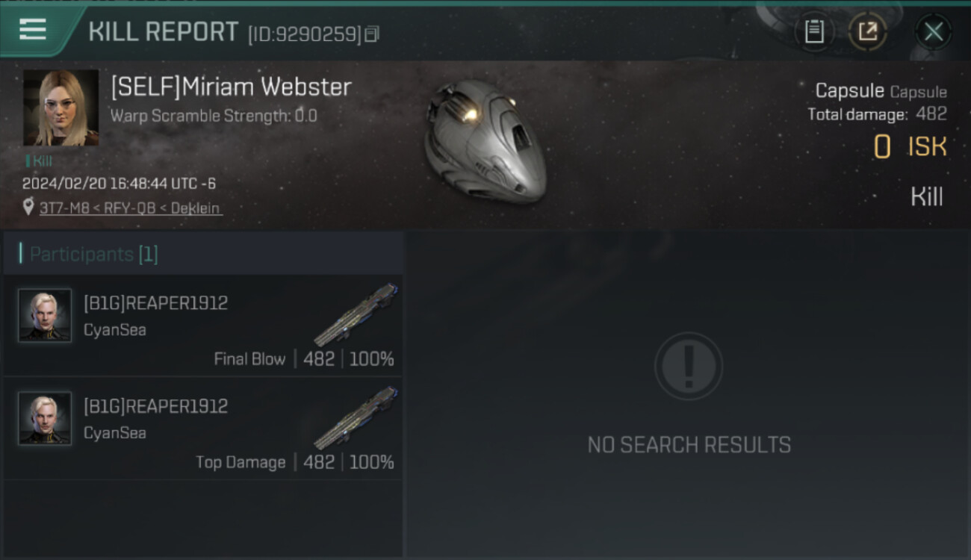The width and height of the screenshot is (971, 560).
Task: Click the No Search Results exclamation icon
Action: click(688, 366)
